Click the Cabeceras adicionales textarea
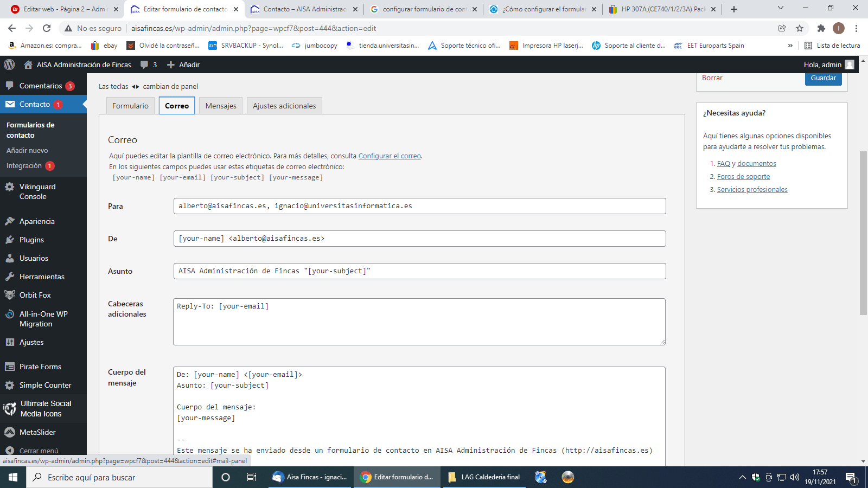This screenshot has height=488, width=868. (419, 322)
